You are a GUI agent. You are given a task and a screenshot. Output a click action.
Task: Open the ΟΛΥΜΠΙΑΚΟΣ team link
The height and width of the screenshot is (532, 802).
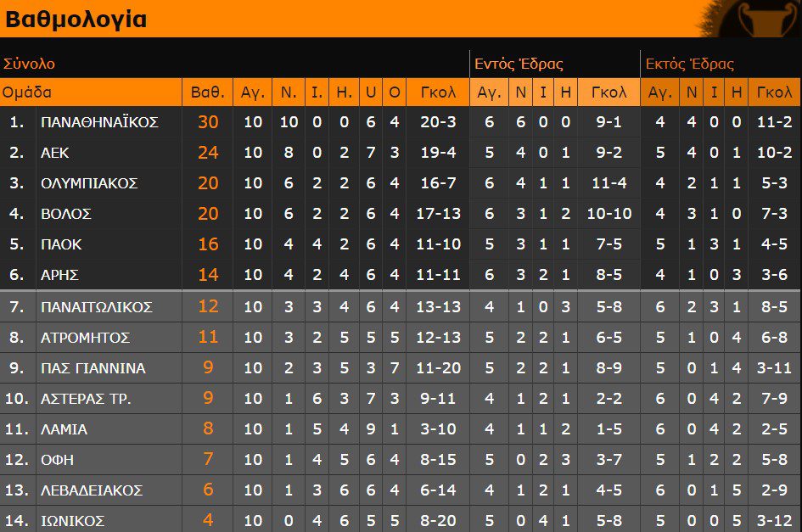point(89,183)
